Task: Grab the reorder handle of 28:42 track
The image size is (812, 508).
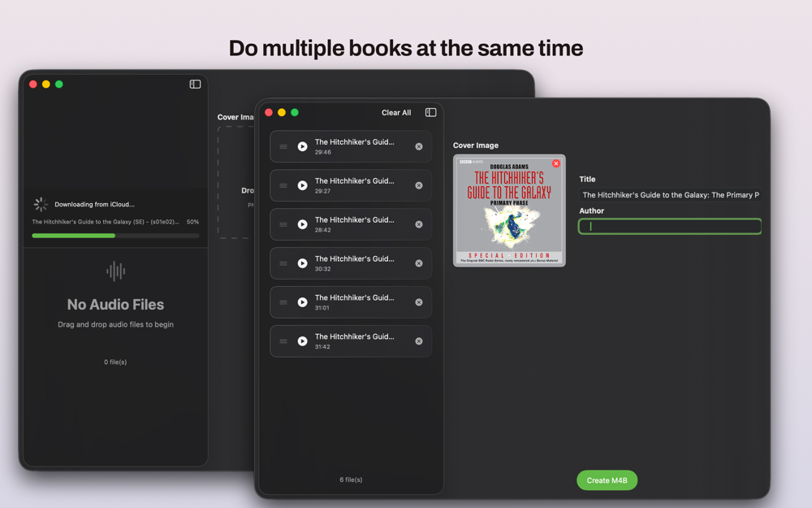Action: coord(283,224)
